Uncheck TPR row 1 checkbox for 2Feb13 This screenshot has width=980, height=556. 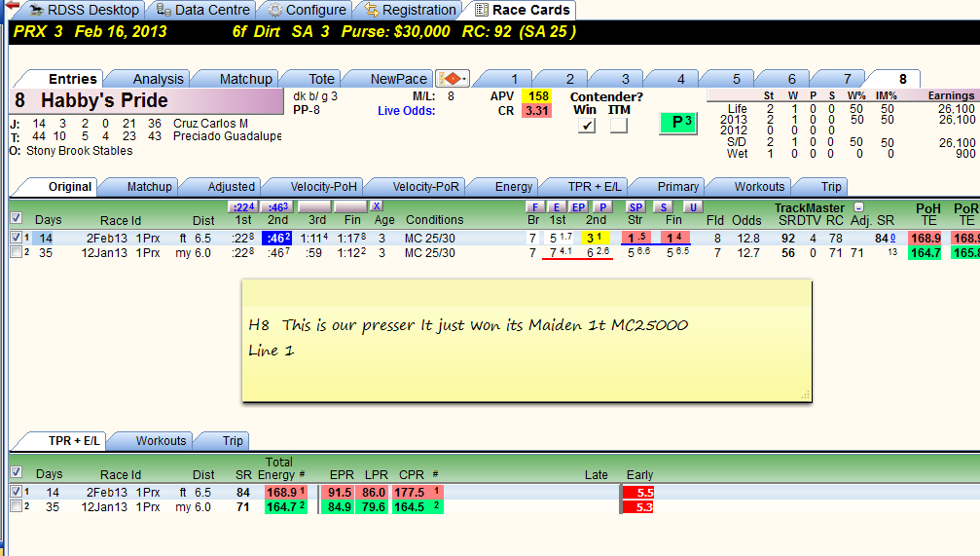[x=17, y=492]
